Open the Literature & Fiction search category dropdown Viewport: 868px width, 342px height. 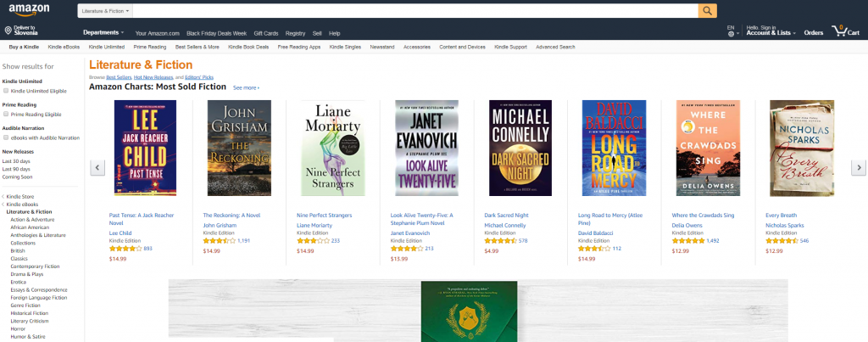click(105, 11)
